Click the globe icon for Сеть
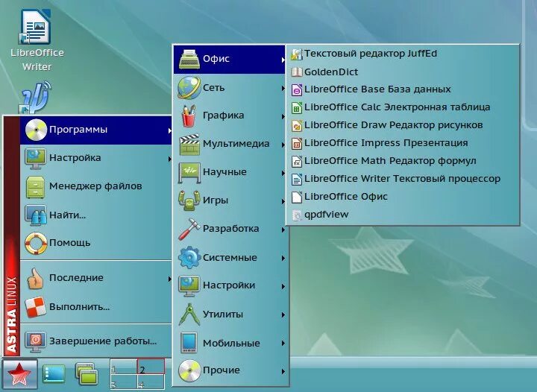537x392 pixels. click(189, 88)
